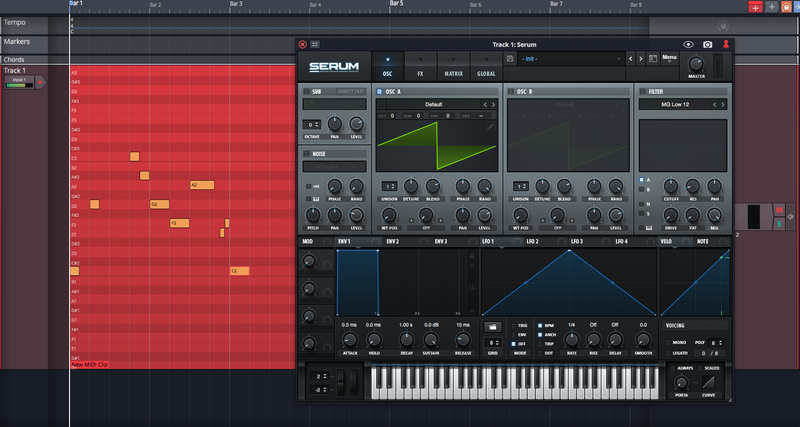Open the Serum preset browser icon
The height and width of the screenshot is (427, 800).
pos(652,59)
